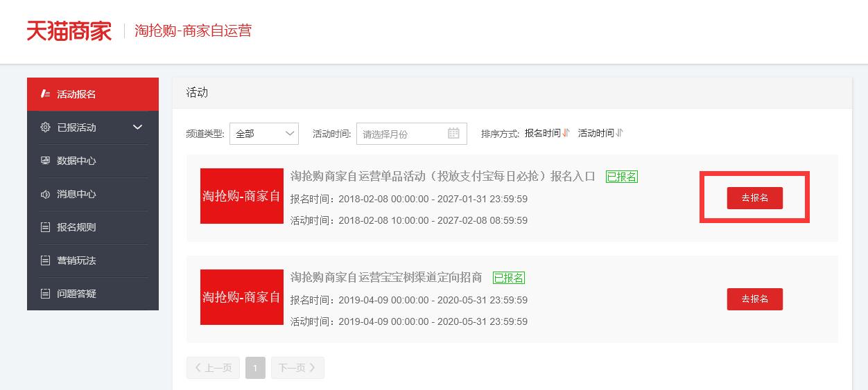868x390 pixels.
Task: Expand 已报活动 with its chevron arrow
Action: pos(137,127)
